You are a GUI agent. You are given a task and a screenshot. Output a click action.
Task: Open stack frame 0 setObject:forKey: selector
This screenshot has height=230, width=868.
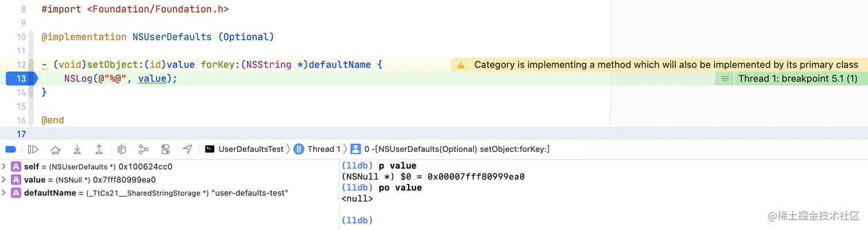tap(457, 149)
